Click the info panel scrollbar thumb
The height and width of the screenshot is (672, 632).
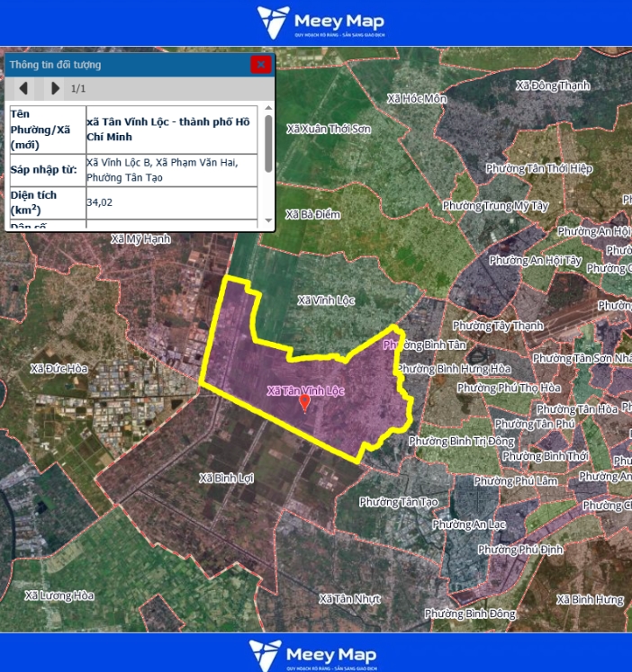coord(268,136)
